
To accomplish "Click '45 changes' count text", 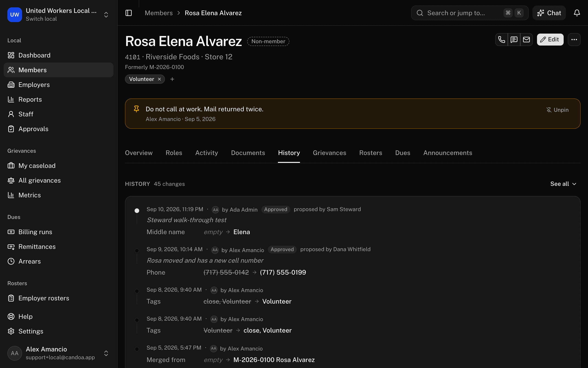I will point(169,184).
